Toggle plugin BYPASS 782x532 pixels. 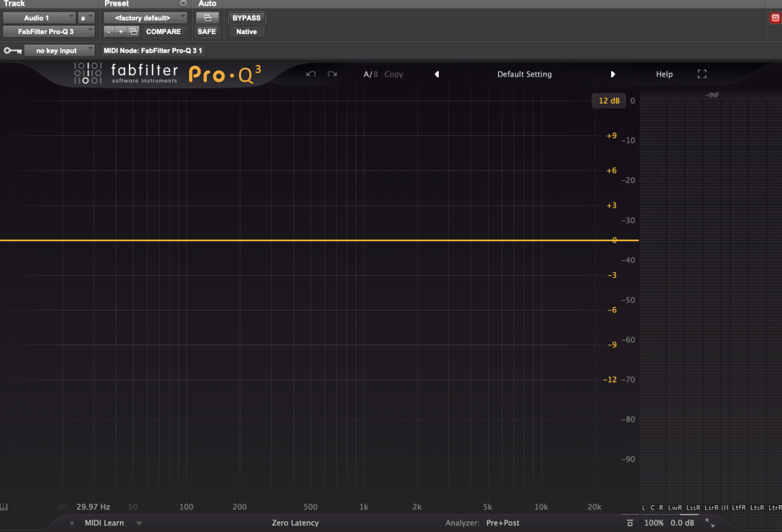pos(246,18)
